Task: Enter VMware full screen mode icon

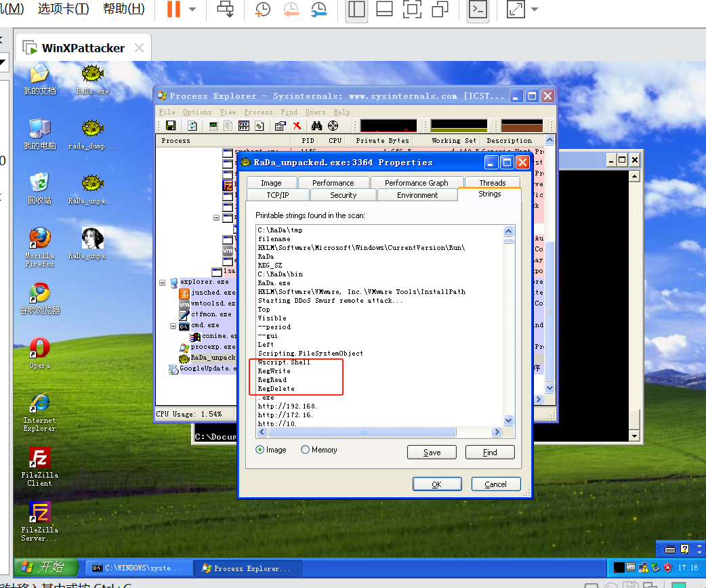Action: click(x=412, y=9)
